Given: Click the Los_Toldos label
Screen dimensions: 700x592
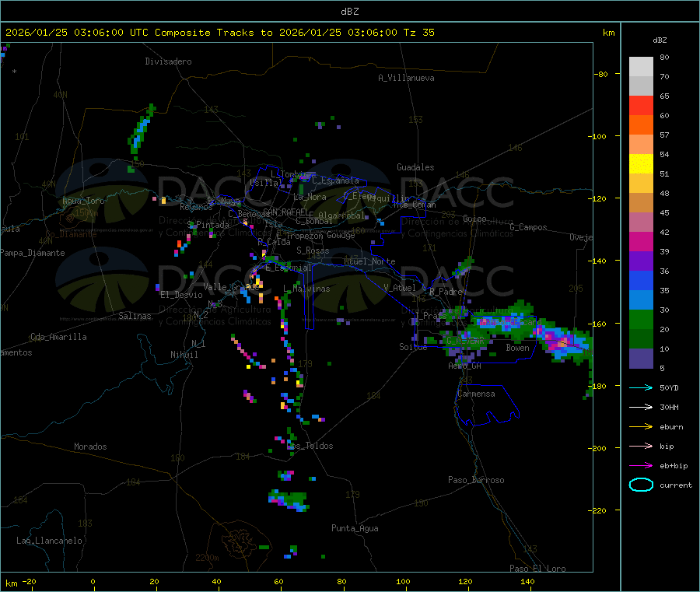Looking at the screenshot, I should pyautogui.click(x=310, y=446).
